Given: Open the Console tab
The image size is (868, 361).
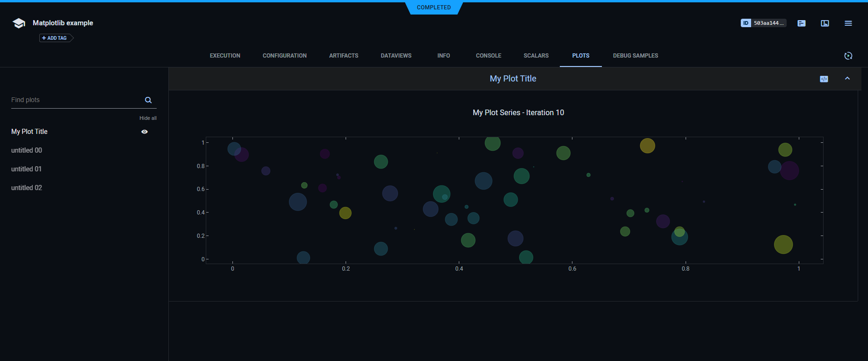Looking at the screenshot, I should click(x=488, y=56).
